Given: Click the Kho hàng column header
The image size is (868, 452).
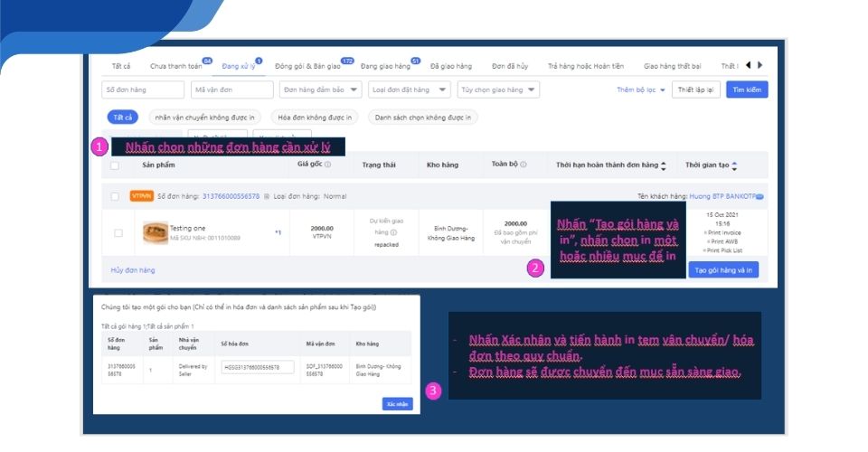Looking at the screenshot, I should [x=442, y=165].
